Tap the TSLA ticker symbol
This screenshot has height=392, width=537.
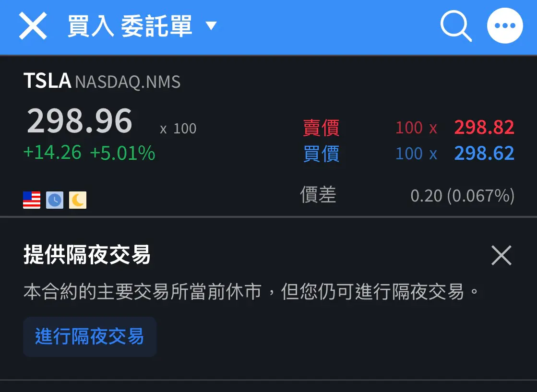tap(47, 81)
